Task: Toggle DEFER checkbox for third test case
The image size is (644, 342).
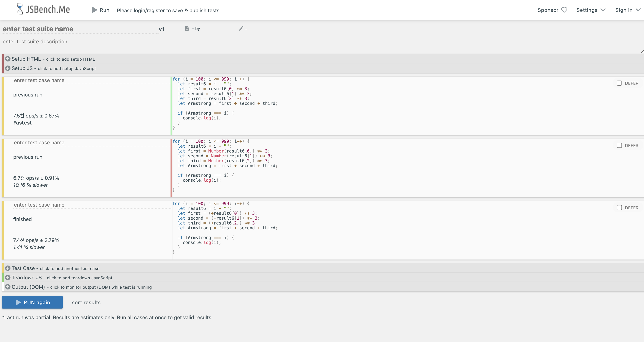Action: coord(619,208)
